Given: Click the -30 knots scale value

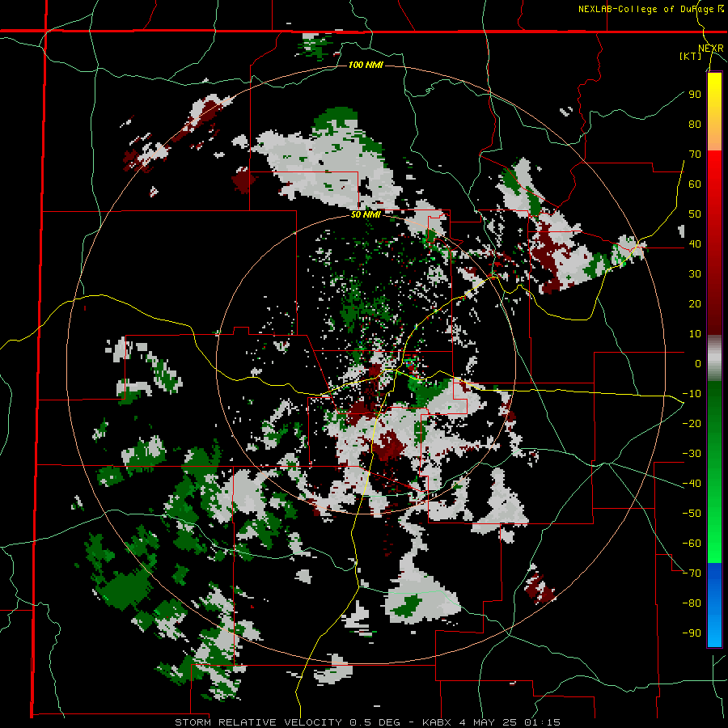Looking at the screenshot, I should (x=692, y=454).
